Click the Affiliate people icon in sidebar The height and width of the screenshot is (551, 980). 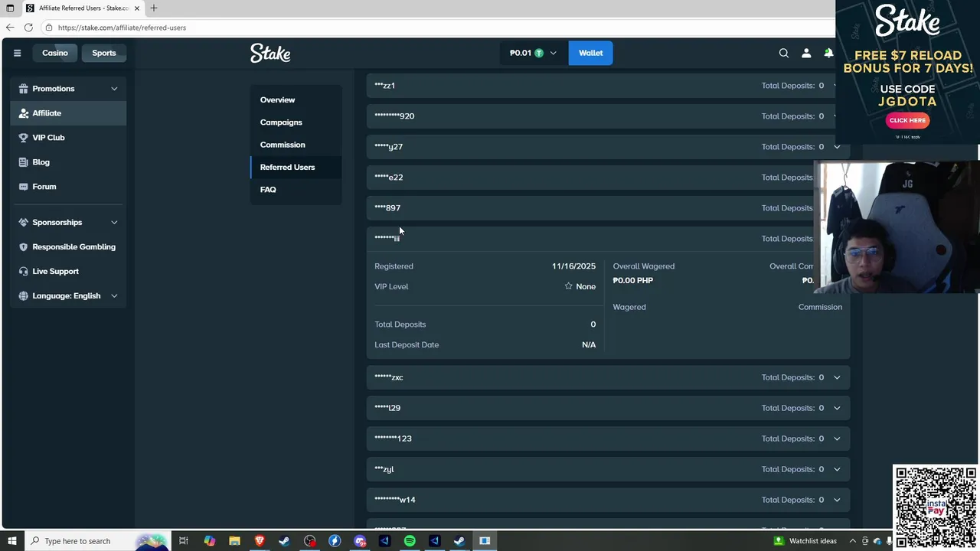(24, 113)
